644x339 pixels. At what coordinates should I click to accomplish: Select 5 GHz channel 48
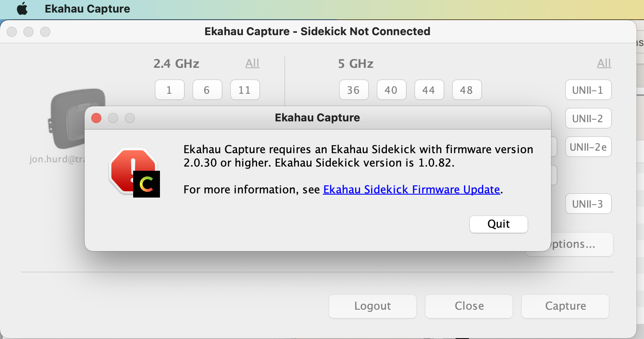tap(466, 90)
